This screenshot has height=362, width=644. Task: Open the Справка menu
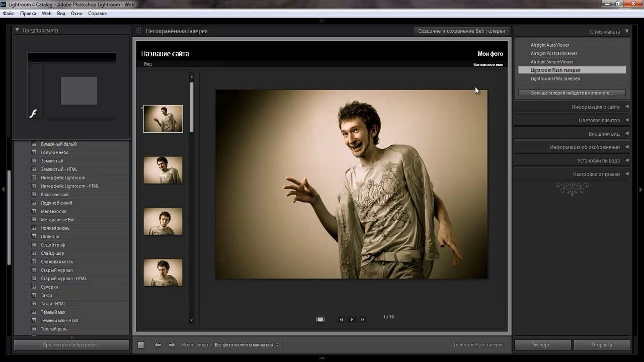tap(97, 14)
